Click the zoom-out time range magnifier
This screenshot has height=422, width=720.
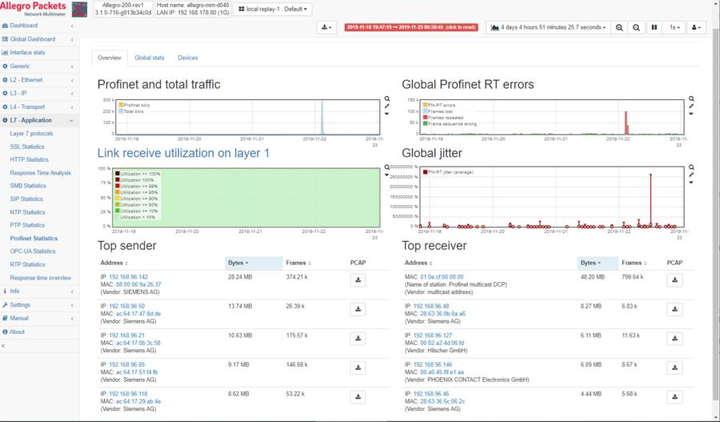point(636,28)
